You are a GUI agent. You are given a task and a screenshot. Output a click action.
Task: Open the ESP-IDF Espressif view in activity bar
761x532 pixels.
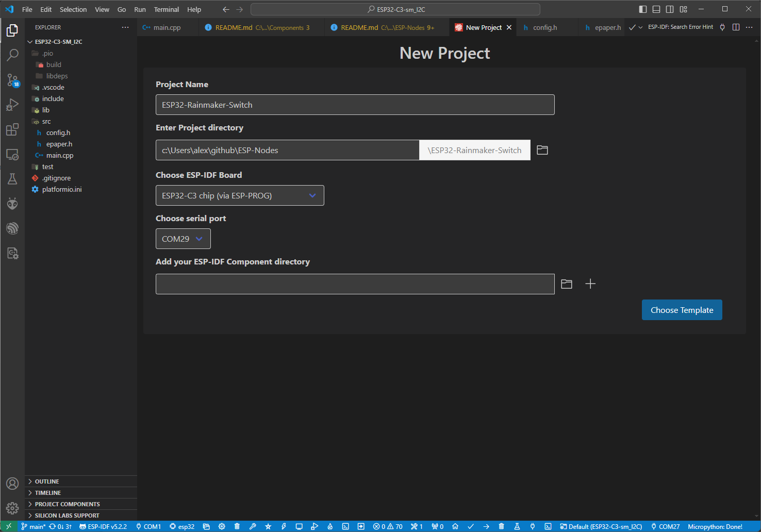pos(12,228)
